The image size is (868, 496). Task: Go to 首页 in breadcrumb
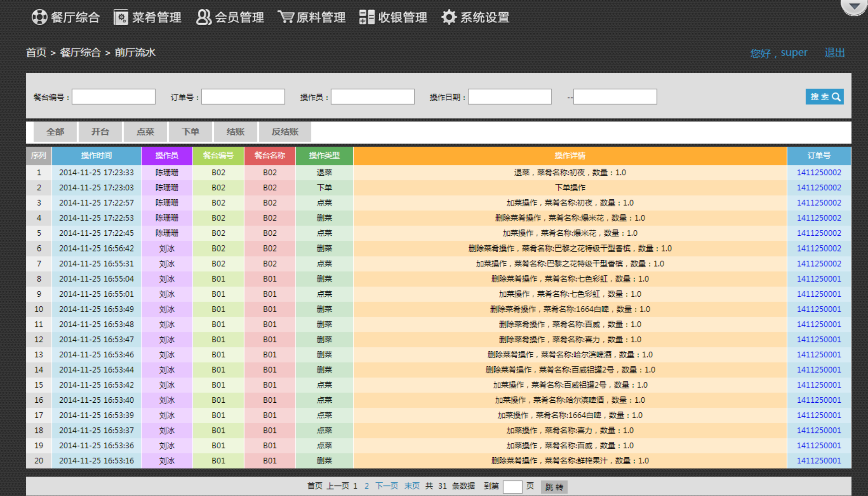[36, 52]
